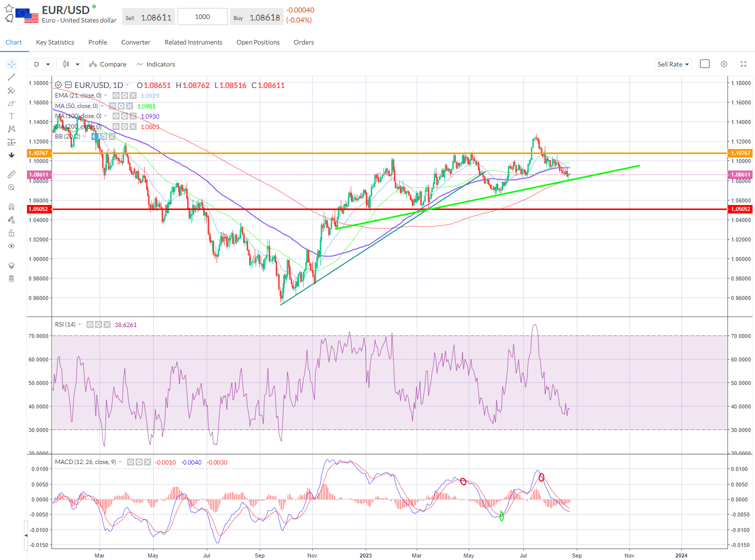The height and width of the screenshot is (560, 755).
Task: Expand EMA (21, close, 0) dropdown arrow
Action: (106, 95)
